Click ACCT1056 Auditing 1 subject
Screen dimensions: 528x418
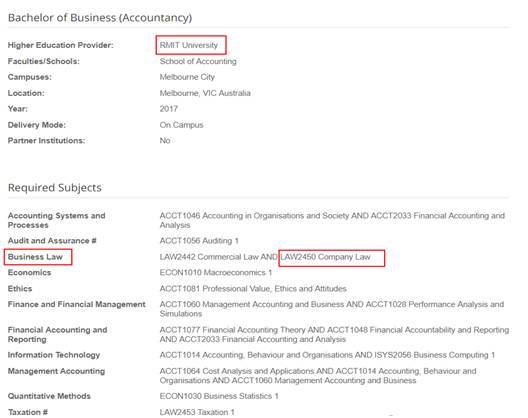click(x=199, y=241)
